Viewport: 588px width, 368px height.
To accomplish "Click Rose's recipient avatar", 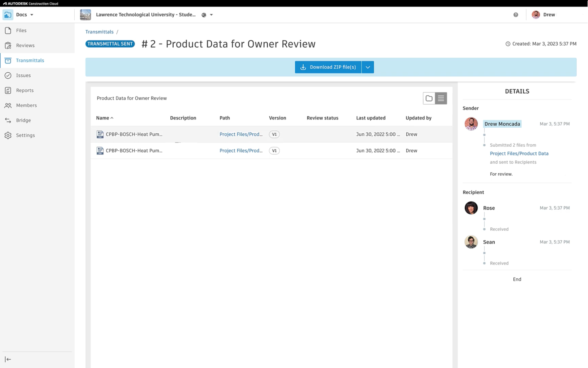I will coord(471,208).
